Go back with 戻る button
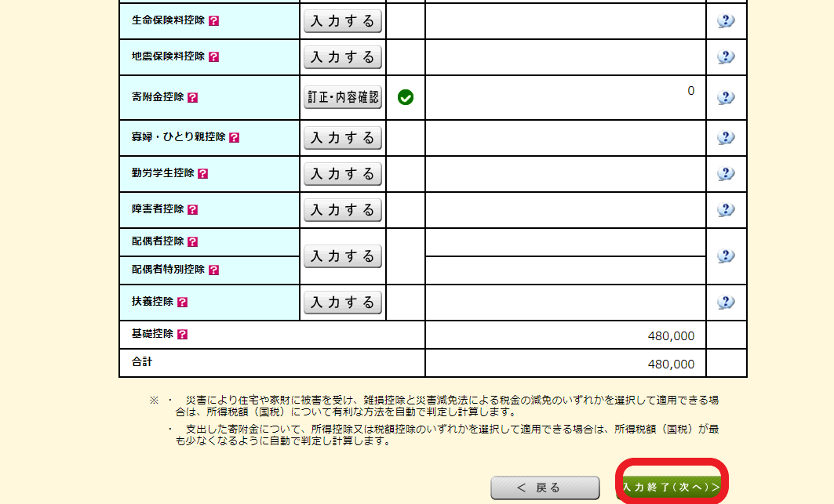This screenshot has height=504, width=834. [545, 488]
